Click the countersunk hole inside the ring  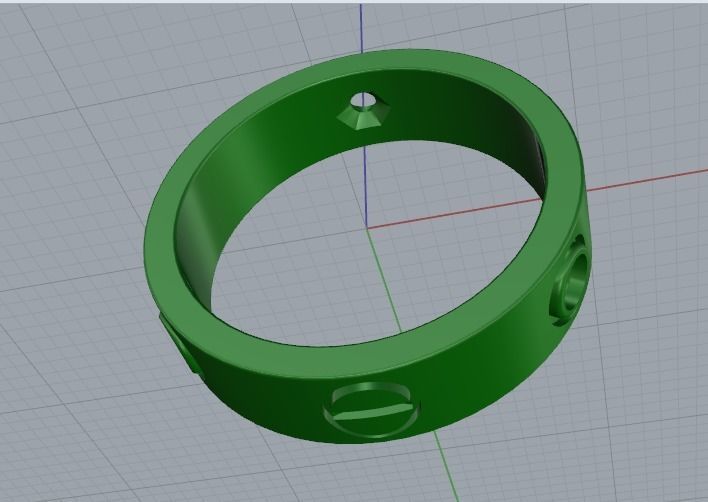(x=361, y=111)
